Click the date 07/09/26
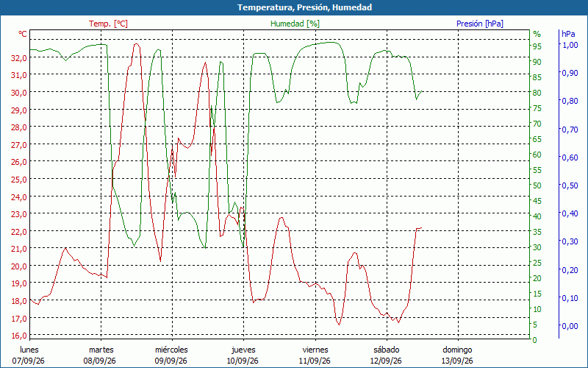The height and width of the screenshot is (368, 588). click(x=28, y=361)
